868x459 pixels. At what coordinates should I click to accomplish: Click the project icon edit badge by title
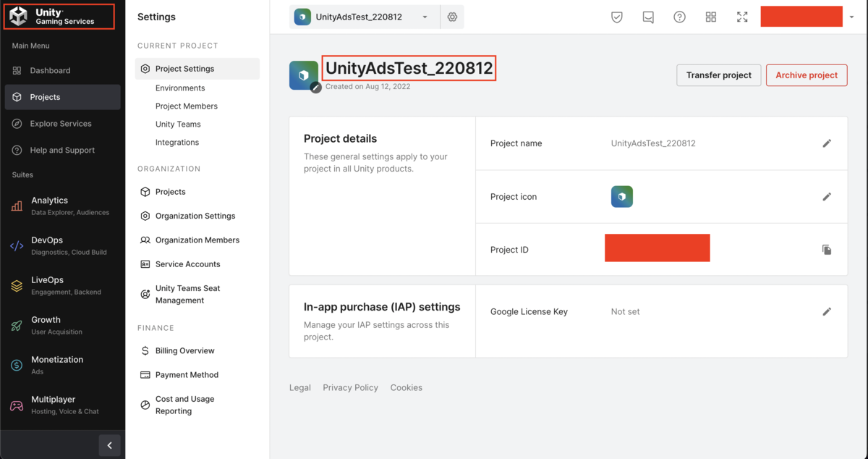coord(315,88)
